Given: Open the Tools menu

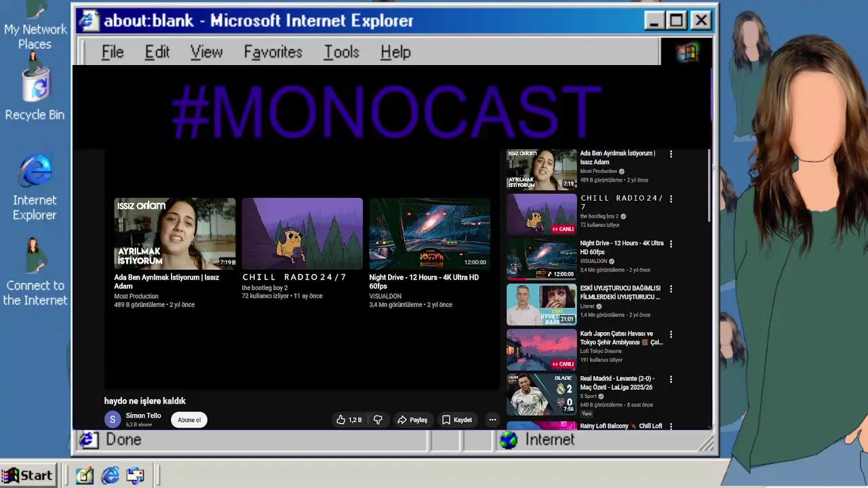Looking at the screenshot, I should click(x=341, y=52).
